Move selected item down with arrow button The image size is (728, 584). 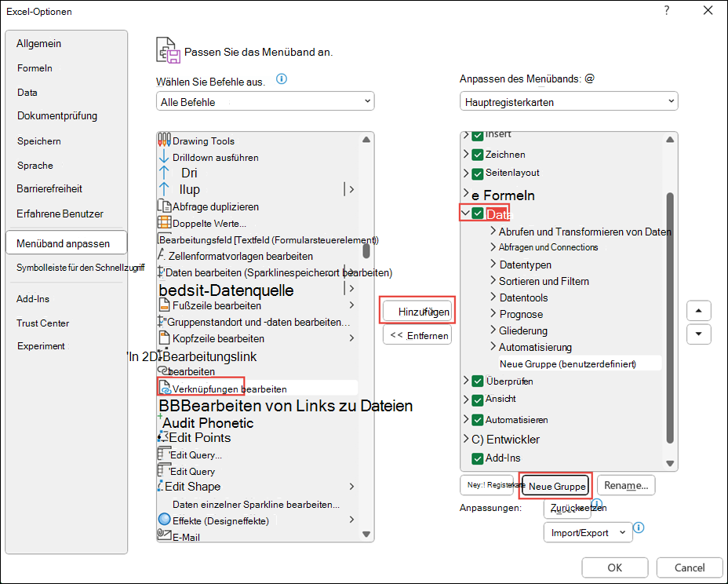[x=699, y=334]
